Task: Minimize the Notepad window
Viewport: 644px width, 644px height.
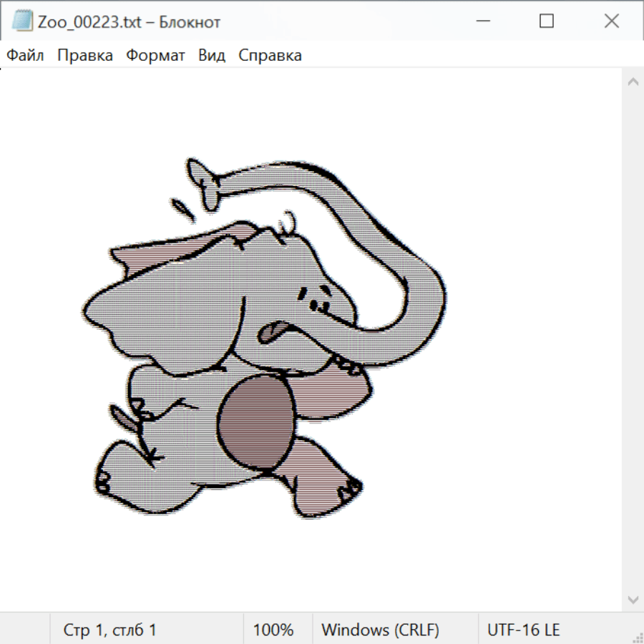Action: (x=482, y=21)
